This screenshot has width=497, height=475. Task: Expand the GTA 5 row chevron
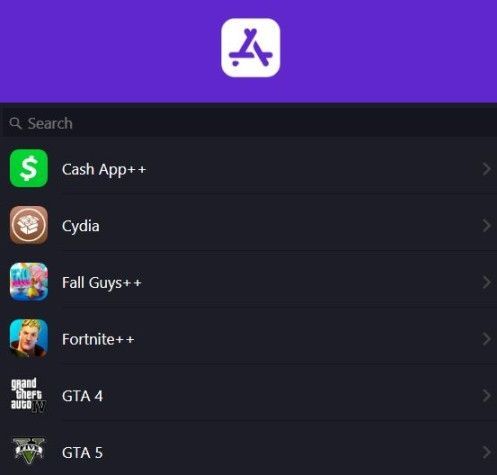[487, 453]
